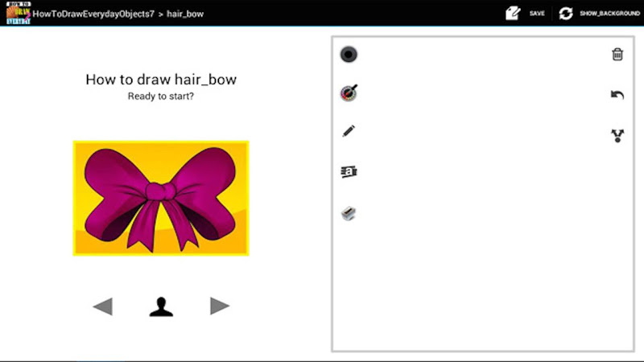644x362 pixels.
Task: Click the refresh arrows icon
Action: tap(566, 13)
